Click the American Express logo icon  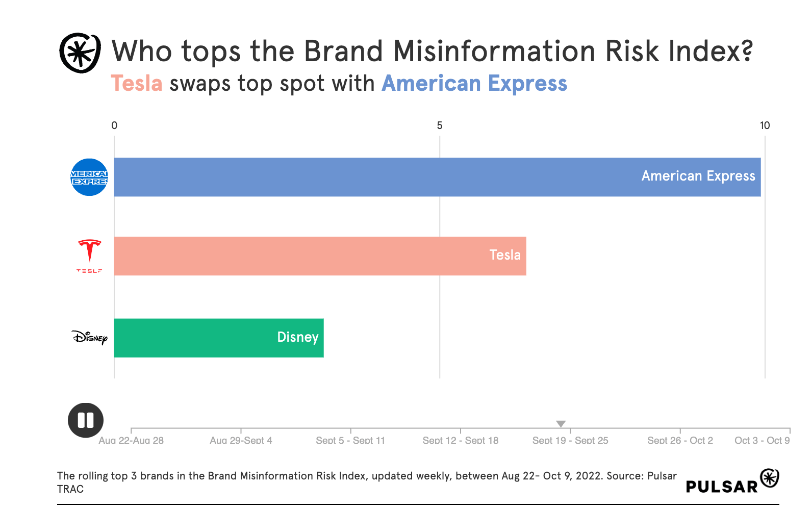pos(89,177)
